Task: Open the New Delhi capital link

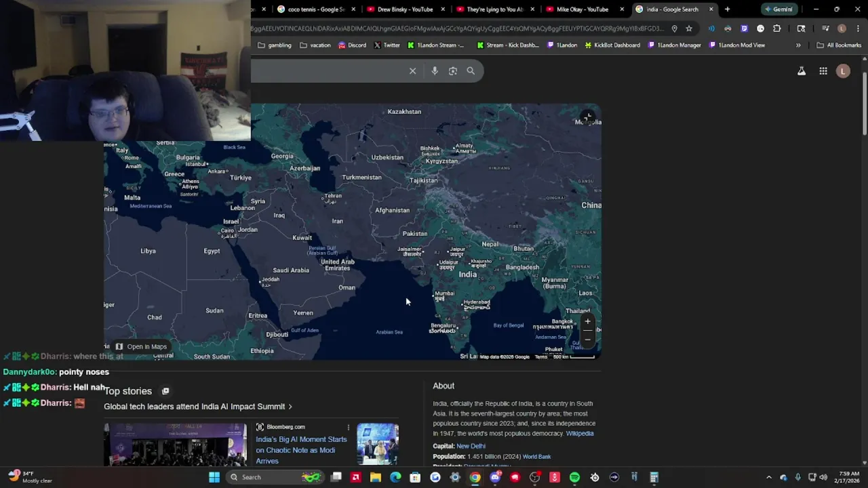Action: (471, 446)
